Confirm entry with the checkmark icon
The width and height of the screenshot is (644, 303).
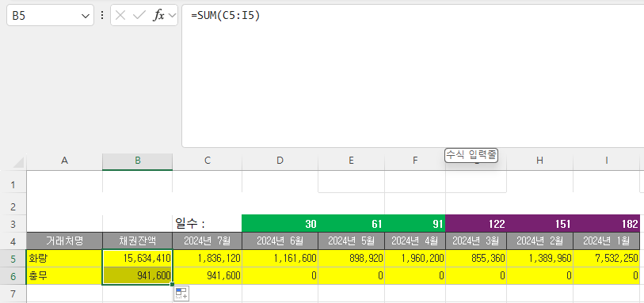tap(139, 16)
